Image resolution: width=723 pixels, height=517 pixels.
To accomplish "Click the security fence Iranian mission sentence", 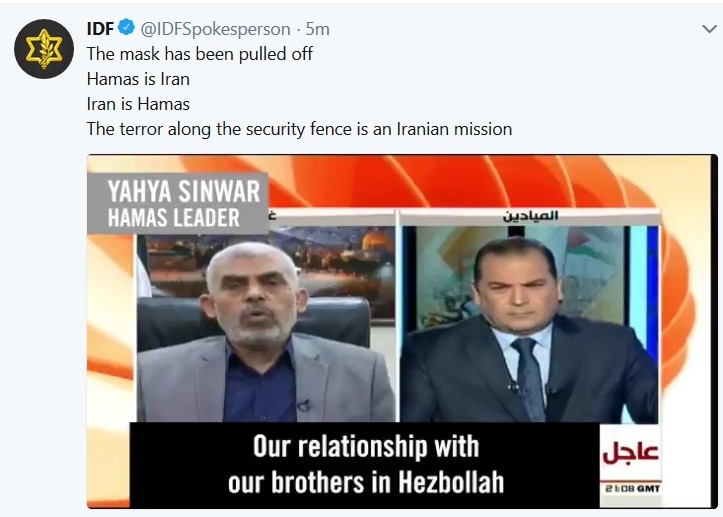I will pyautogui.click(x=299, y=129).
